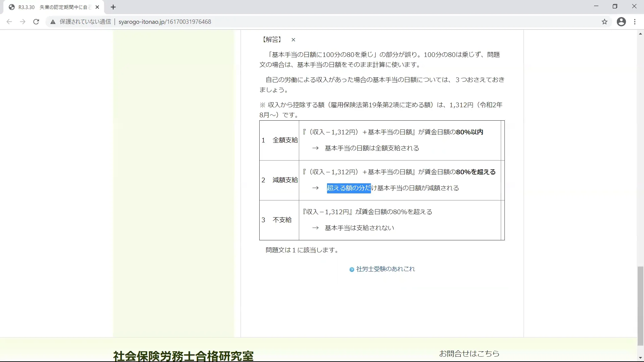Click the address bar URL
This screenshot has height=362, width=644.
[165, 22]
